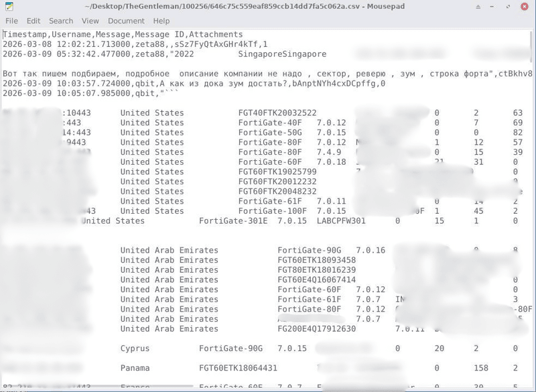Maximize the Mousepad window
The width and height of the screenshot is (536, 392).
coord(509,7)
